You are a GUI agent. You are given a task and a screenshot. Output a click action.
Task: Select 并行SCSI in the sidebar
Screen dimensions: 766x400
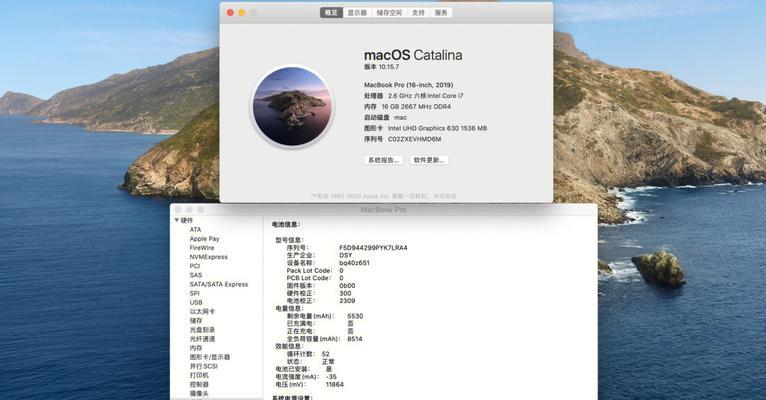[x=204, y=366]
